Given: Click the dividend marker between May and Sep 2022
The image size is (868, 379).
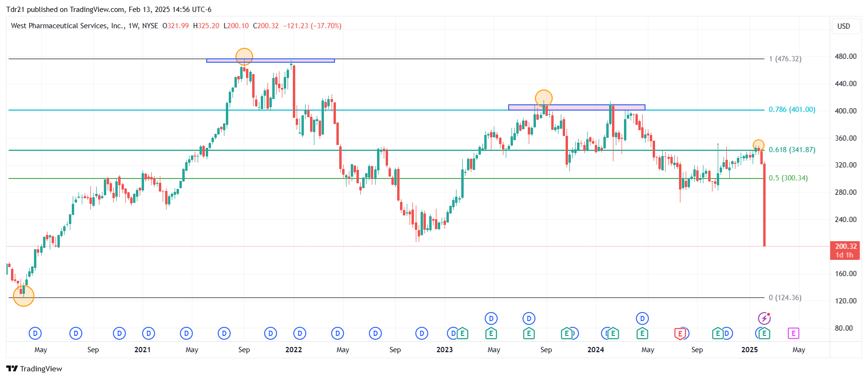Looking at the screenshot, I should pyautogui.click(x=375, y=333).
